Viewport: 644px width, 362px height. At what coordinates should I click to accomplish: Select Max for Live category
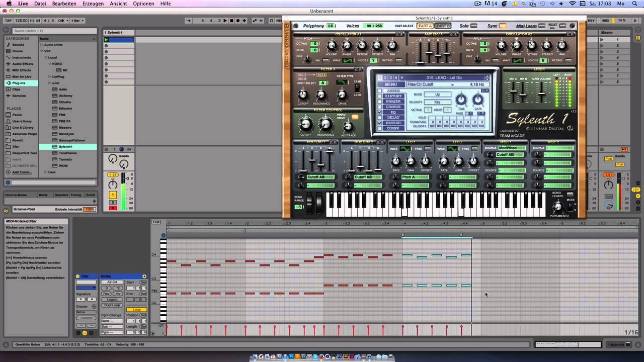(21, 76)
